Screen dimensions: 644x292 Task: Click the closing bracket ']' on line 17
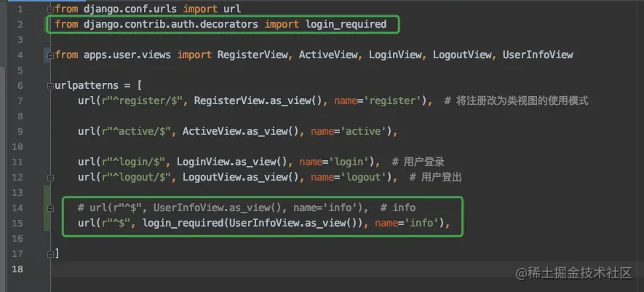(x=57, y=253)
